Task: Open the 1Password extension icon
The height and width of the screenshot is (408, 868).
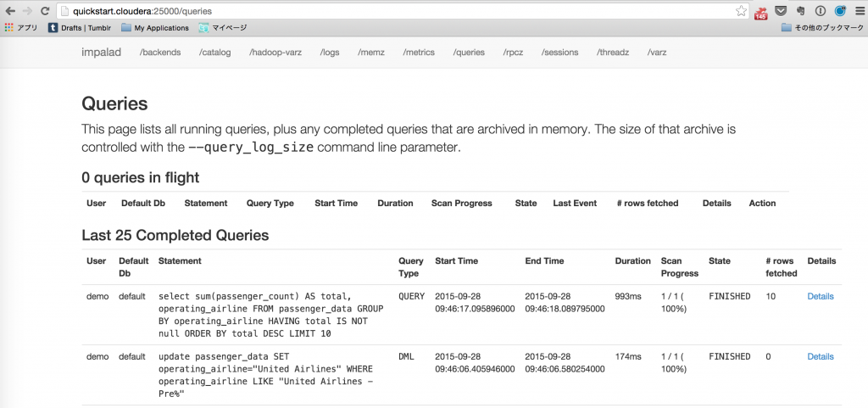Action: point(821,10)
